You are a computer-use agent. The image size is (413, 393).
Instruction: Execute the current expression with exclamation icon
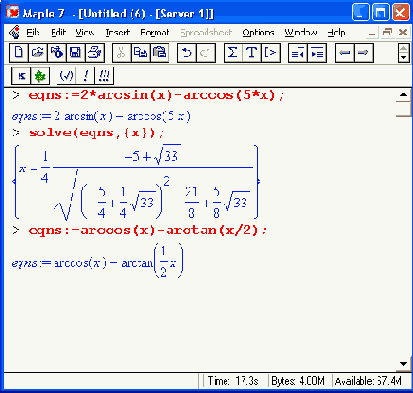[86, 76]
